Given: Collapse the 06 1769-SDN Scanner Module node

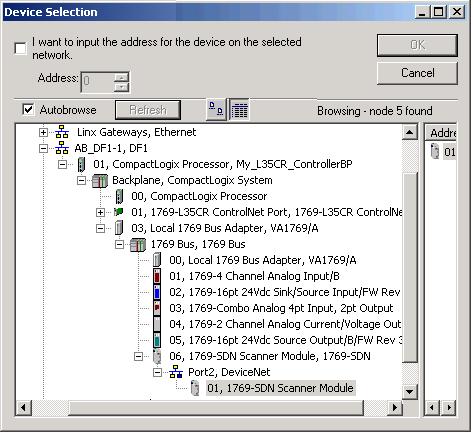Looking at the screenshot, I should tap(138, 356).
